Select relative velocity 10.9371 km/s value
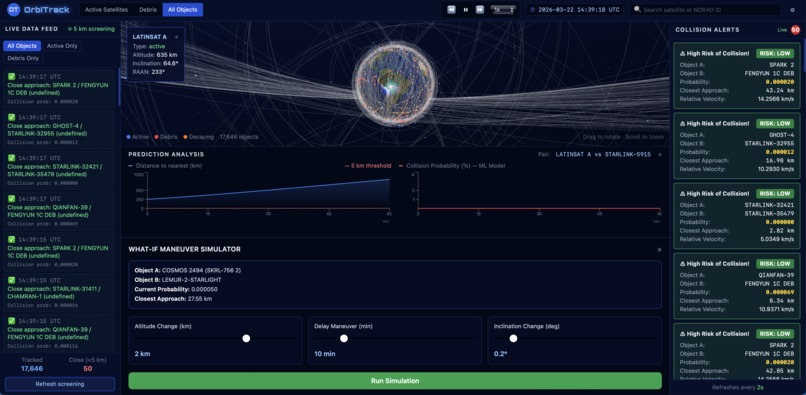 point(775,309)
